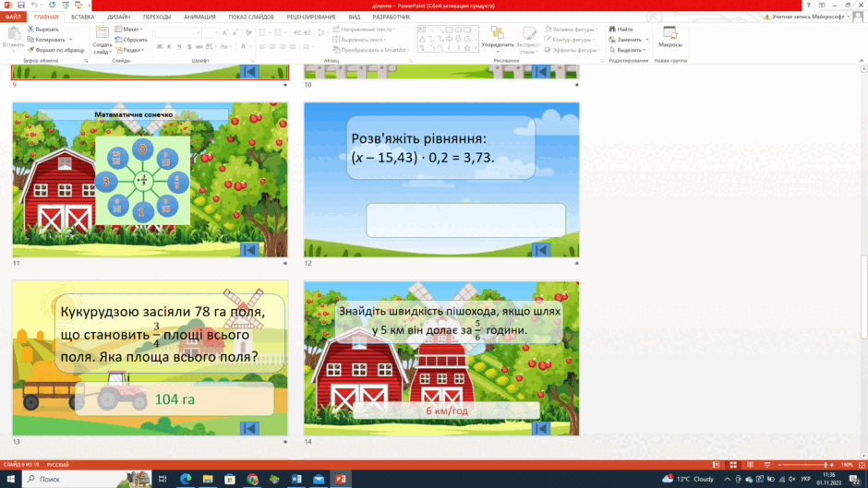Switch to Normal view in status bar

coord(716,465)
